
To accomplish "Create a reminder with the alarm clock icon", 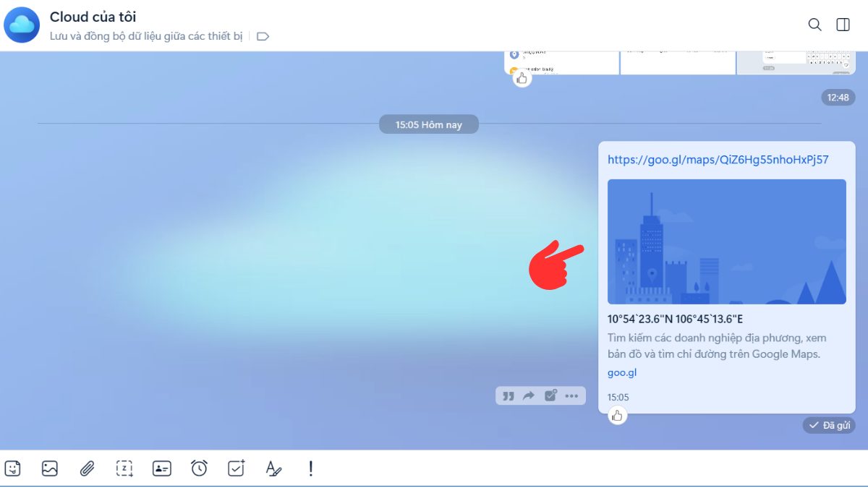I will (x=199, y=468).
